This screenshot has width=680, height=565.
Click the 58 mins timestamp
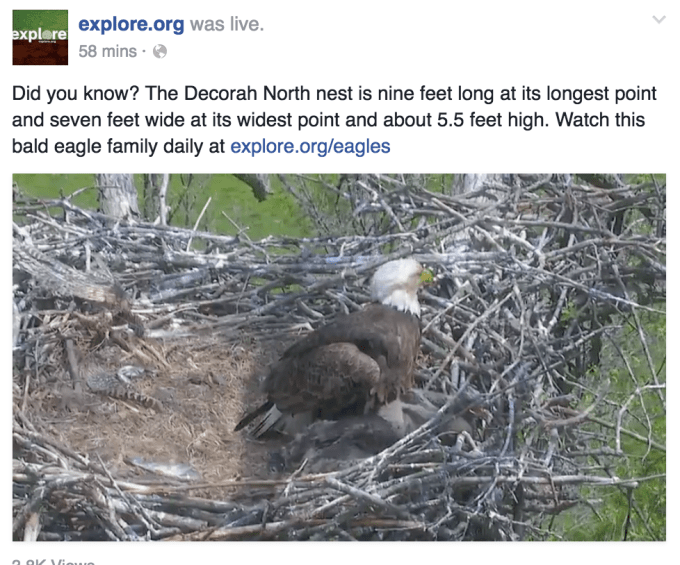(108, 52)
